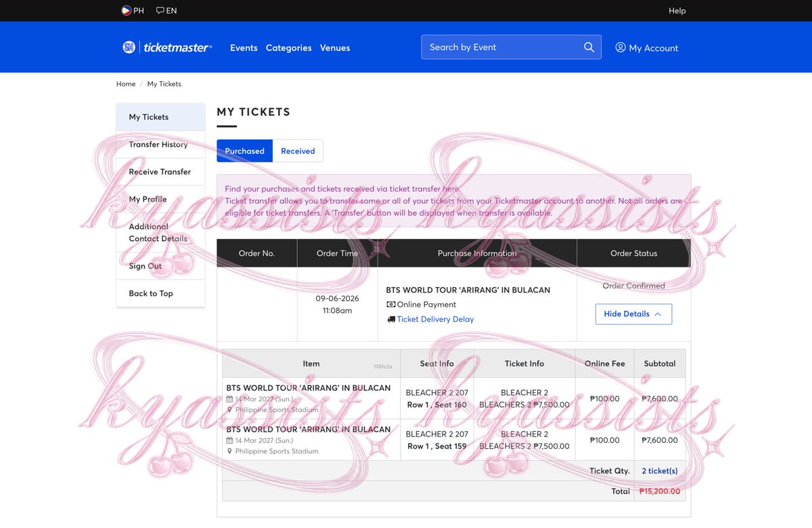Viewport: 812px width, 528px height.
Task: Click MY TICKETS page heading
Action: click(254, 112)
